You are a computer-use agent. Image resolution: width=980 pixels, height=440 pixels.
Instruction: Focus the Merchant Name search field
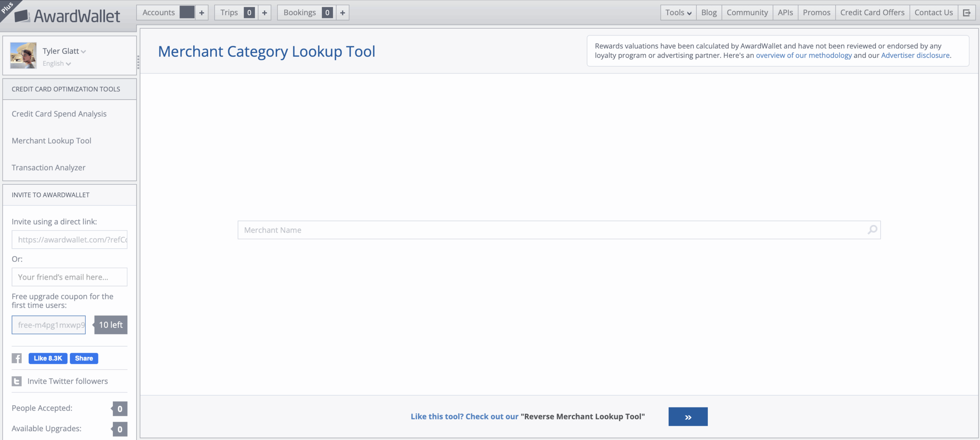559,230
